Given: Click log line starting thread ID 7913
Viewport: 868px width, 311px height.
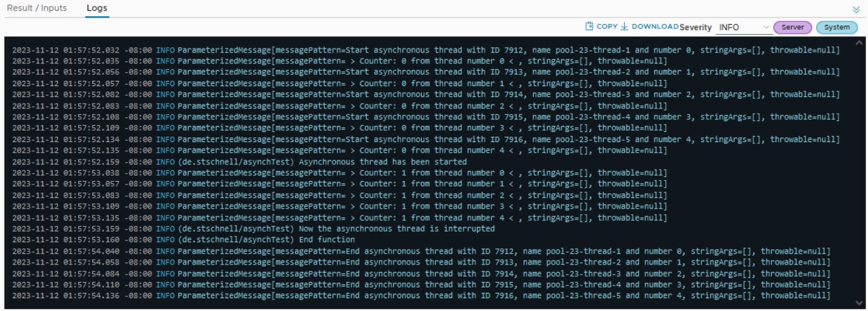Looking at the screenshot, I should click(426, 73).
